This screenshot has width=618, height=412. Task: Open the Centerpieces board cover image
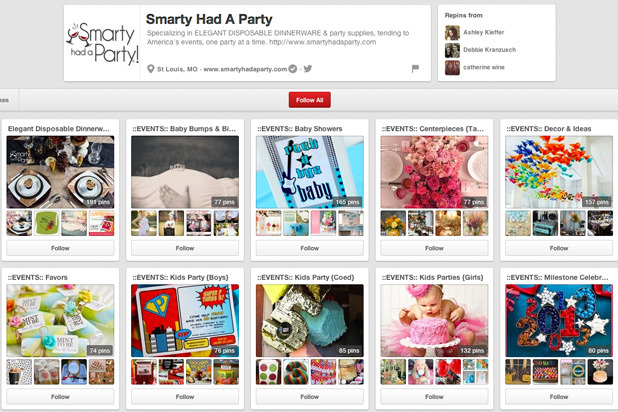(434, 171)
